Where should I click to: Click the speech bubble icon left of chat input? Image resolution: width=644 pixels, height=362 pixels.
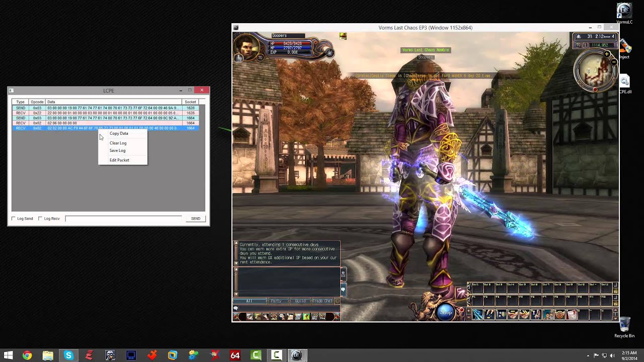(235, 308)
